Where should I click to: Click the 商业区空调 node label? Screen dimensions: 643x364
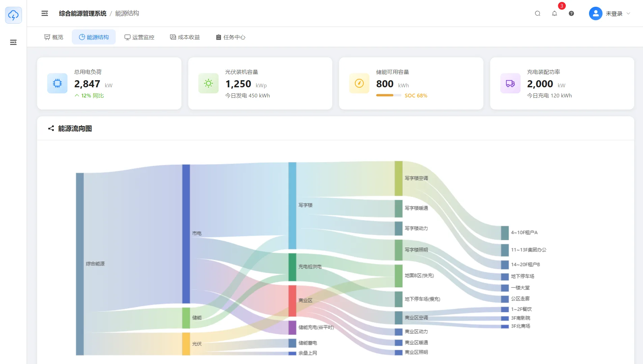(416, 318)
